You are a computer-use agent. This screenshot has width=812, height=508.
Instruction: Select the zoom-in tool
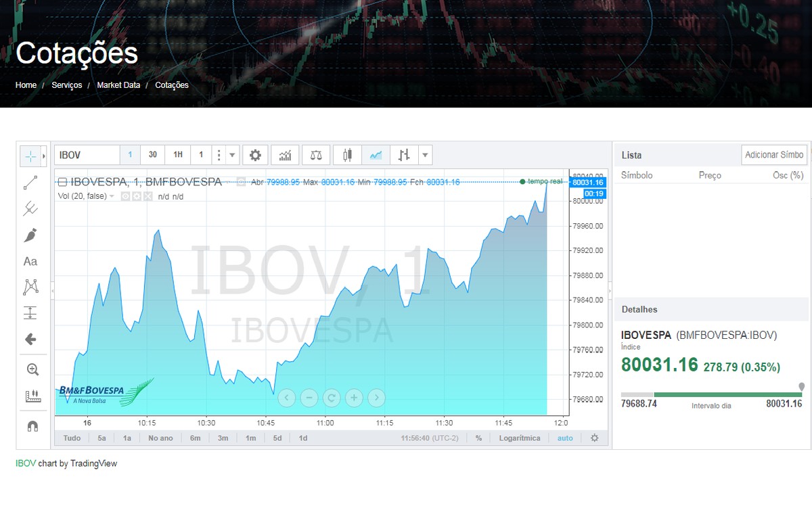click(x=31, y=369)
